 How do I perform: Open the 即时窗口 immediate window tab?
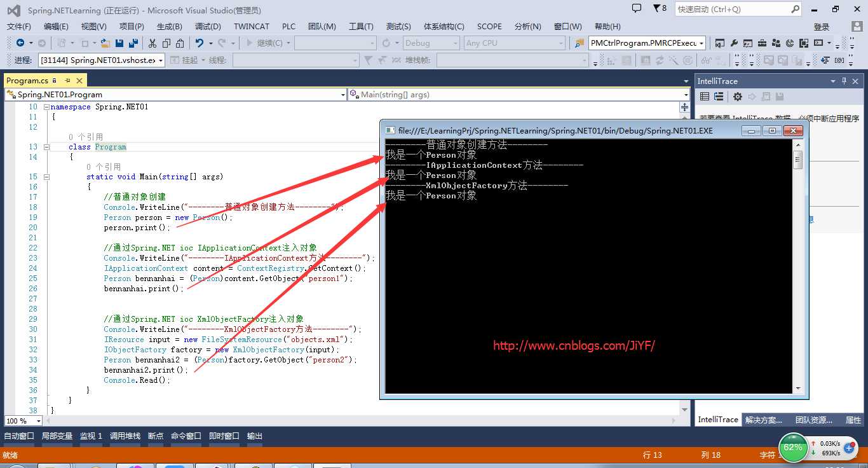pyautogui.click(x=224, y=436)
